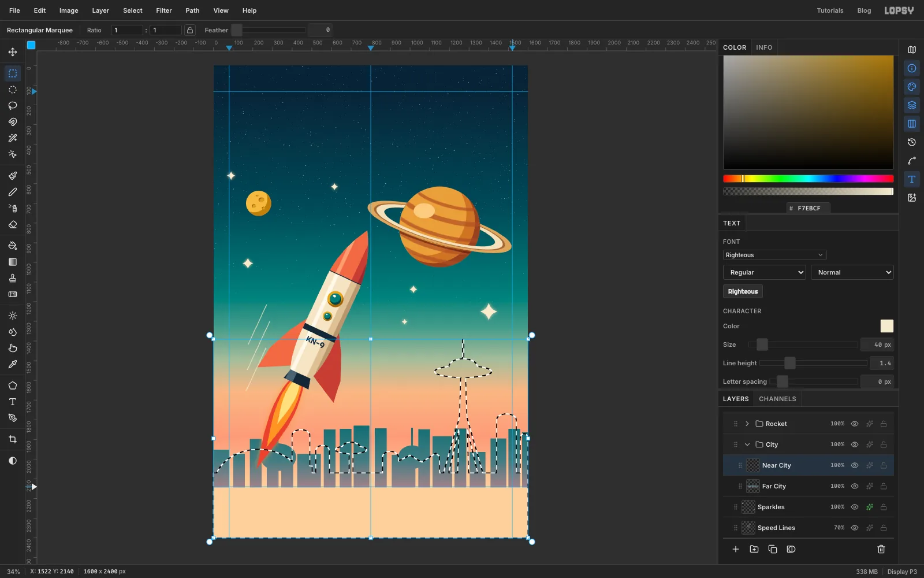This screenshot has width=924, height=578.
Task: Select the Paint Bucket tool
Action: click(x=13, y=246)
